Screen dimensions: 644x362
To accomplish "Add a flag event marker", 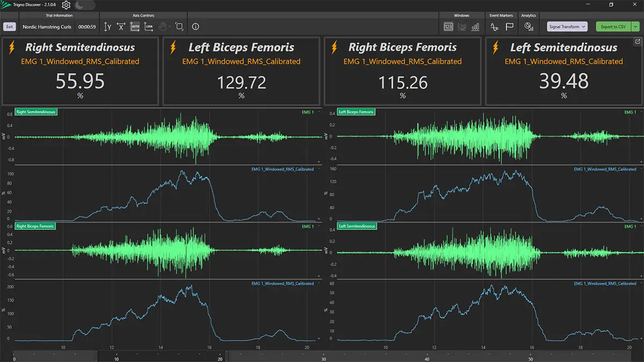I will [509, 27].
